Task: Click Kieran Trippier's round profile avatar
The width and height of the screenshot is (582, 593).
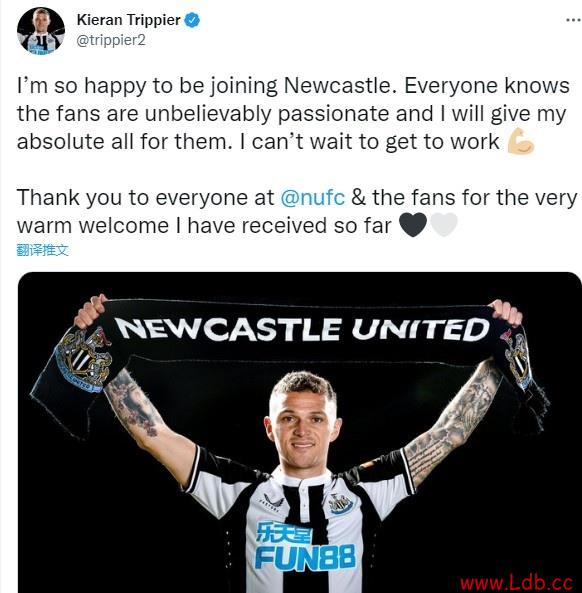Action: click(x=41, y=31)
